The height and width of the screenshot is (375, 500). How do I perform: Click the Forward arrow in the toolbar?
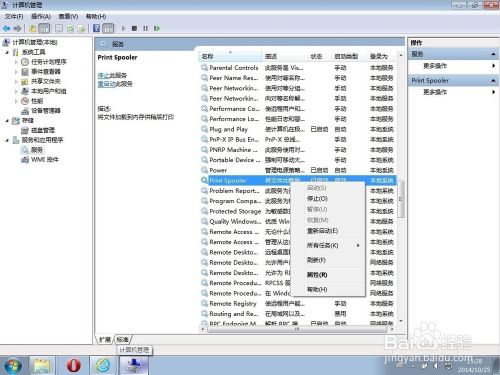point(17,29)
